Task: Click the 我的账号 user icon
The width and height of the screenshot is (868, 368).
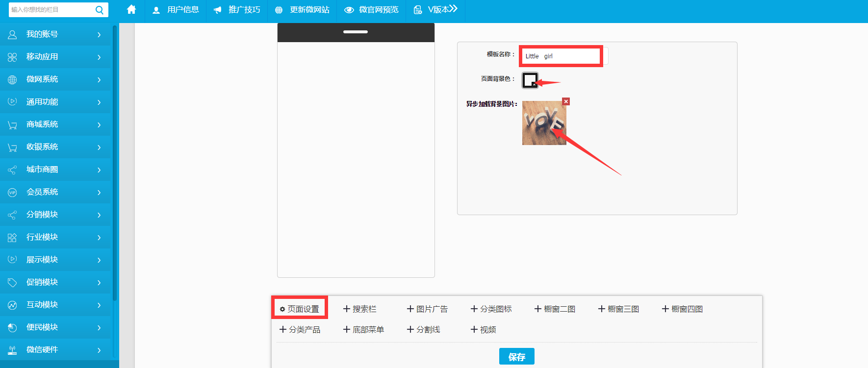Action: click(12, 34)
